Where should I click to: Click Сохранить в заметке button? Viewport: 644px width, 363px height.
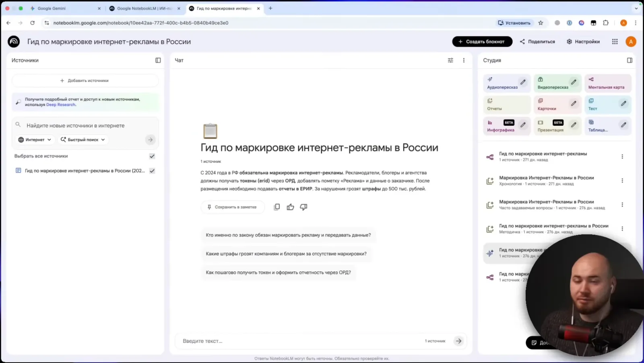[x=232, y=207]
